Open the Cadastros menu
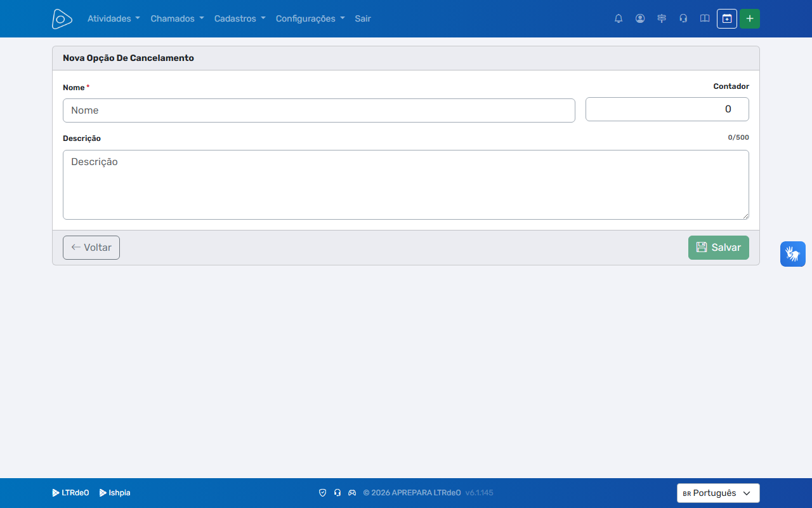 [240, 18]
